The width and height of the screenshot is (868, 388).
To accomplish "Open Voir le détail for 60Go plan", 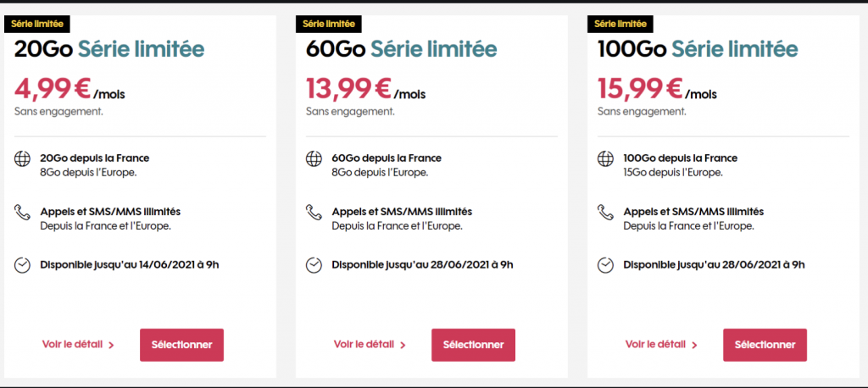I will 369,345.
